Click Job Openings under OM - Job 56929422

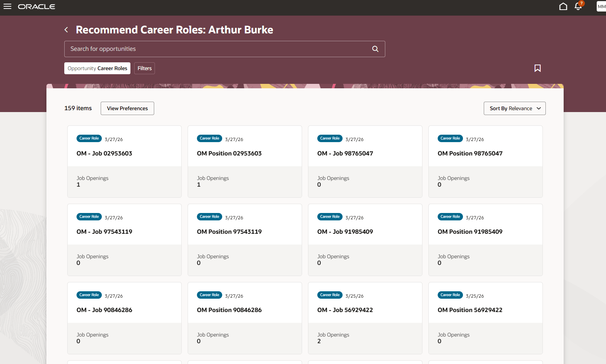pos(333,335)
